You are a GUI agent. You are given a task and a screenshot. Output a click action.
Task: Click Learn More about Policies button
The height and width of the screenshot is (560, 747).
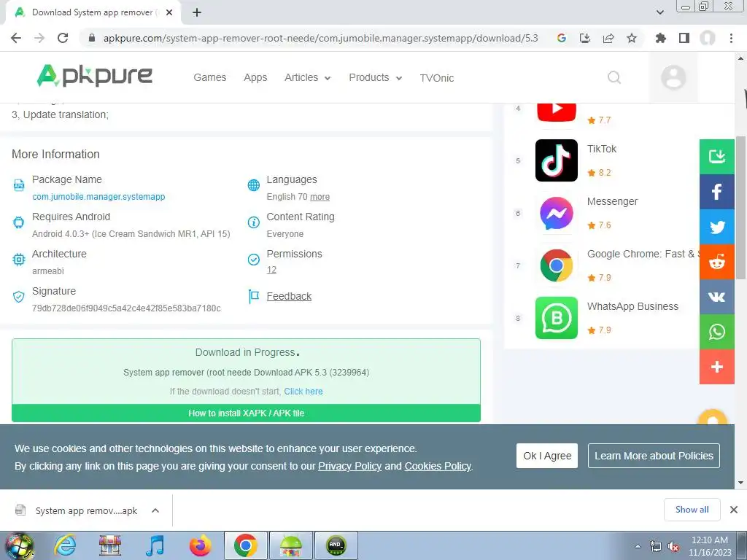(654, 456)
